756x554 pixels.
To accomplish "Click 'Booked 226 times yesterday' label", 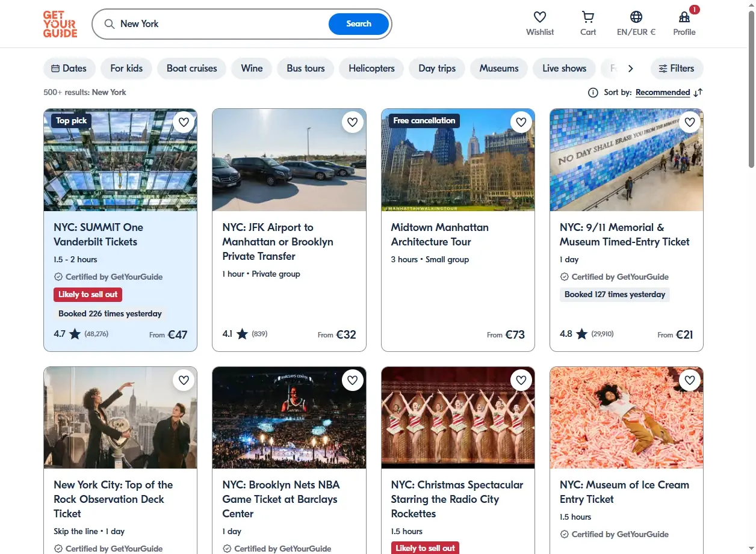I will [110, 314].
